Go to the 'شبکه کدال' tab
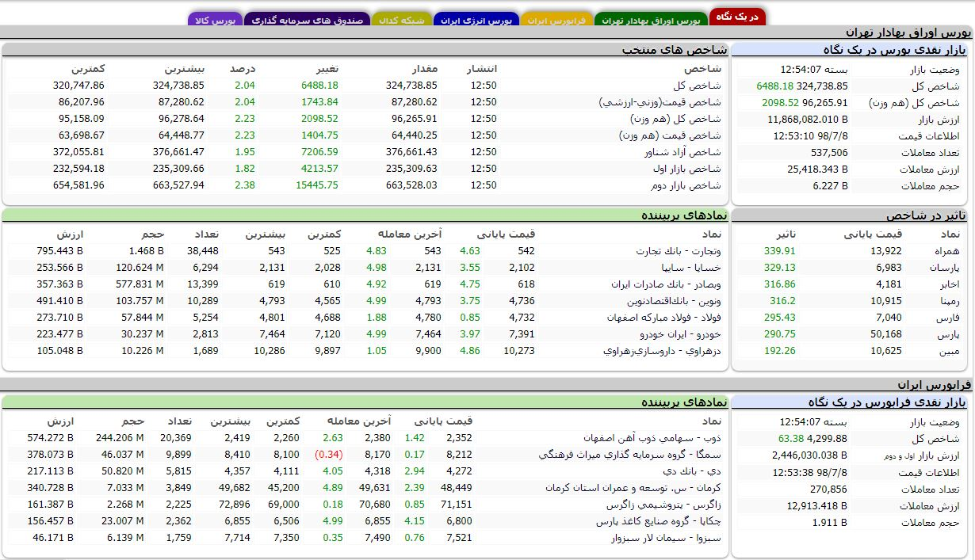Image resolution: width=975 pixels, height=560 pixels. tap(402, 20)
